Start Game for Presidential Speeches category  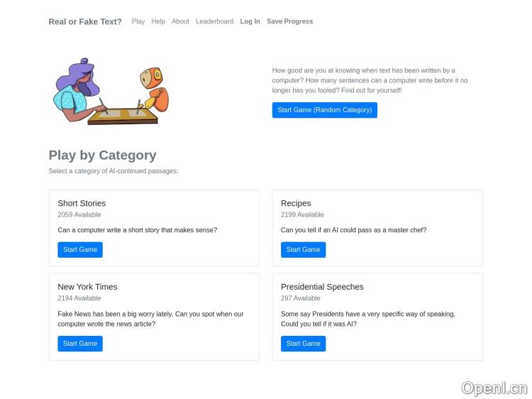[303, 344]
